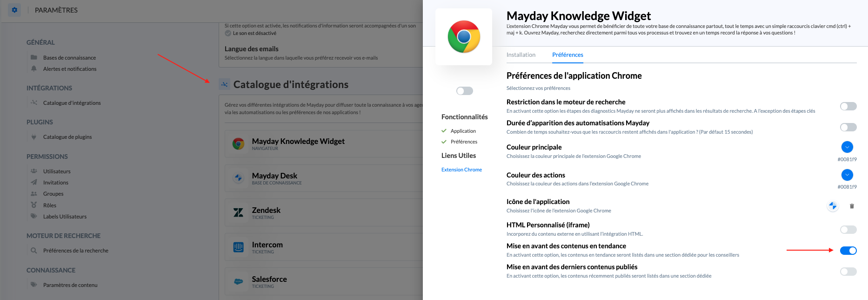Click the Mayday Desk logo icon
This screenshot has width=868, height=300.
coord(238,178)
